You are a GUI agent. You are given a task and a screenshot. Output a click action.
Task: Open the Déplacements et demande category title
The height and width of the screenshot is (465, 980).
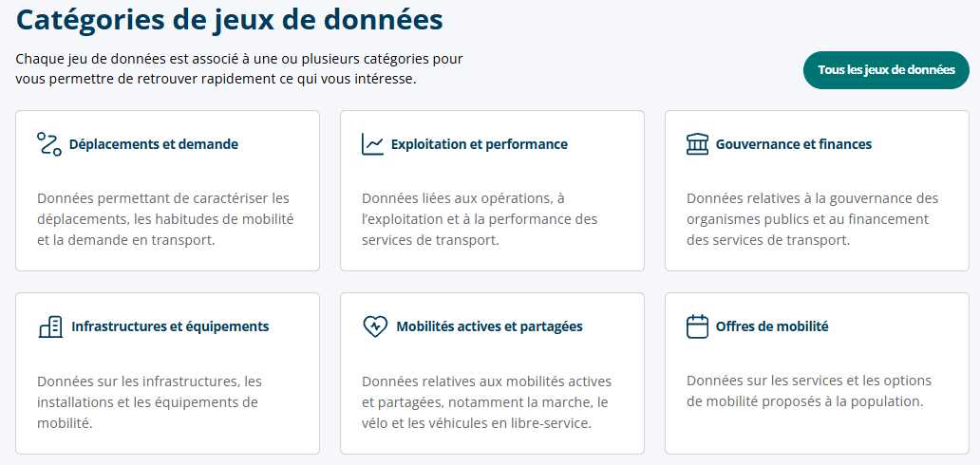154,144
